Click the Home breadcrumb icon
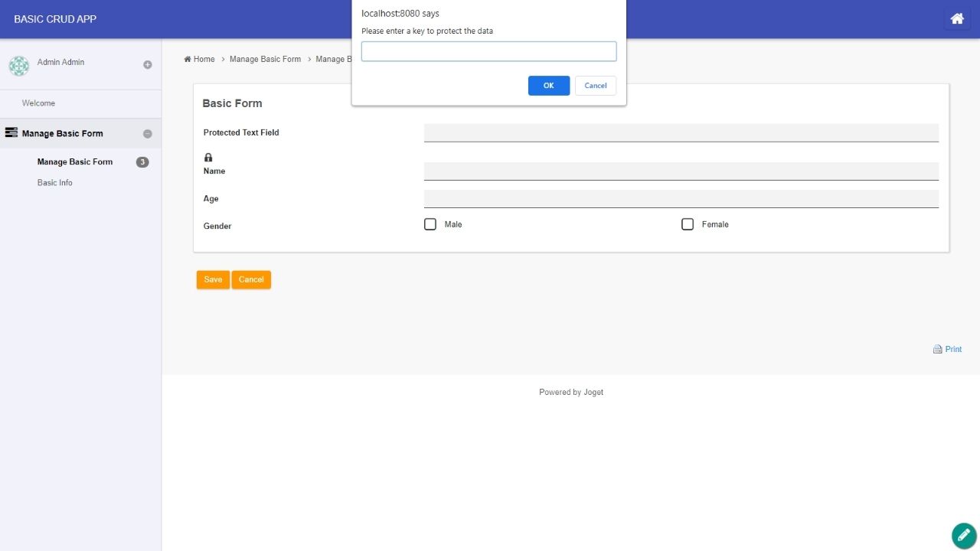The width and height of the screenshot is (980, 551). 188,59
